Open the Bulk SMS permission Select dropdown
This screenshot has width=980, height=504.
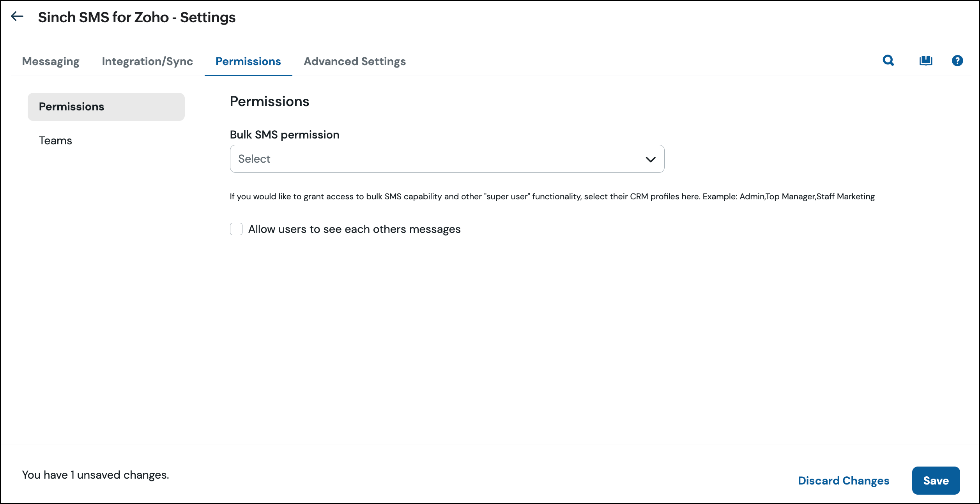pos(447,159)
